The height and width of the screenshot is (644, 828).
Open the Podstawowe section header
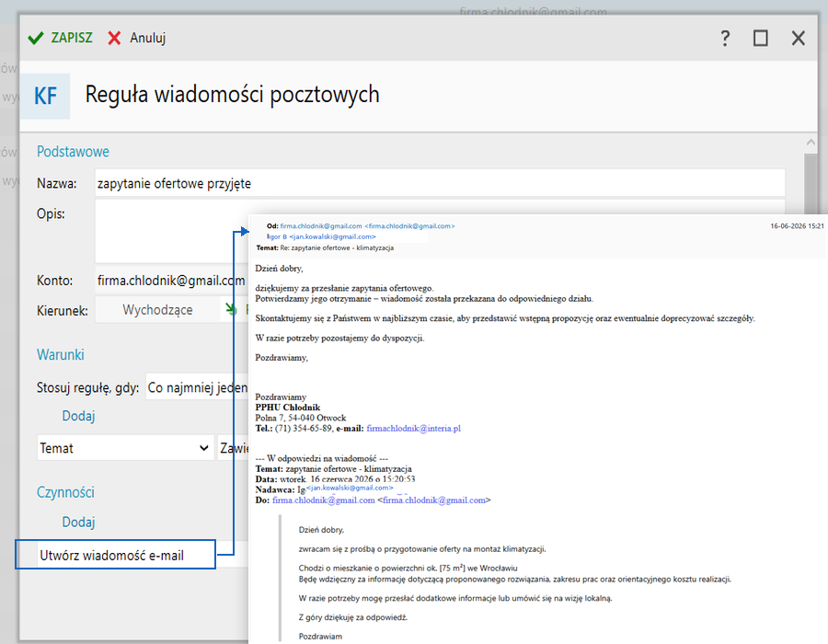73,152
